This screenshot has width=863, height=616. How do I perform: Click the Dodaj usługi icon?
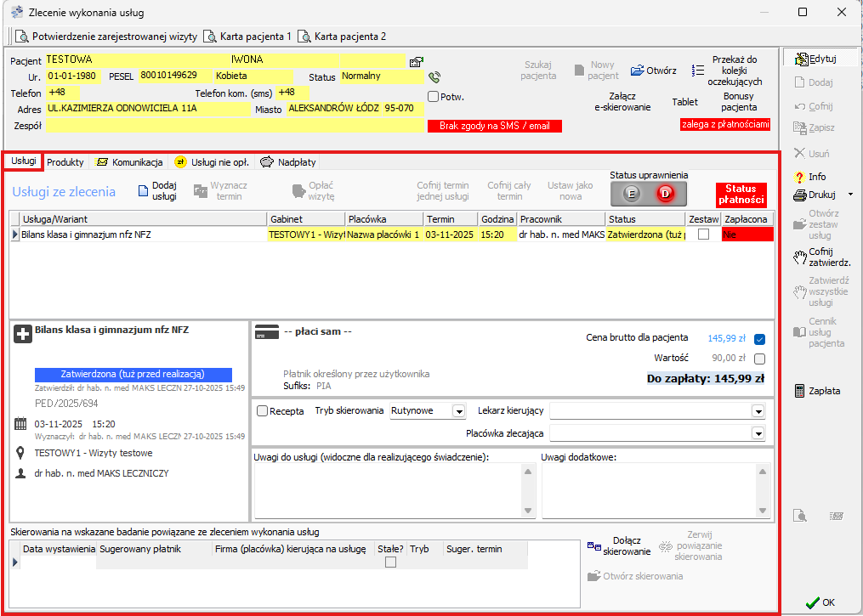[x=143, y=191]
